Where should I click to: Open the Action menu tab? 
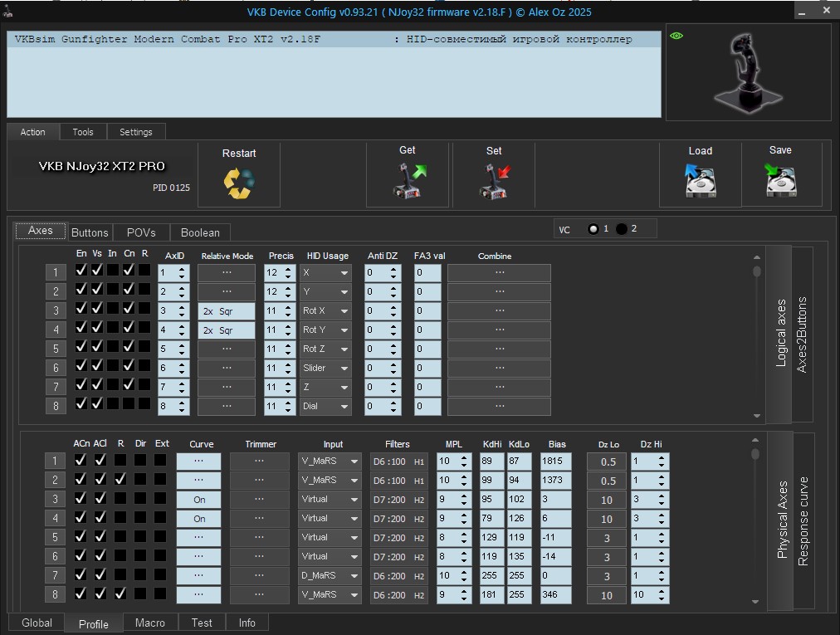point(32,132)
